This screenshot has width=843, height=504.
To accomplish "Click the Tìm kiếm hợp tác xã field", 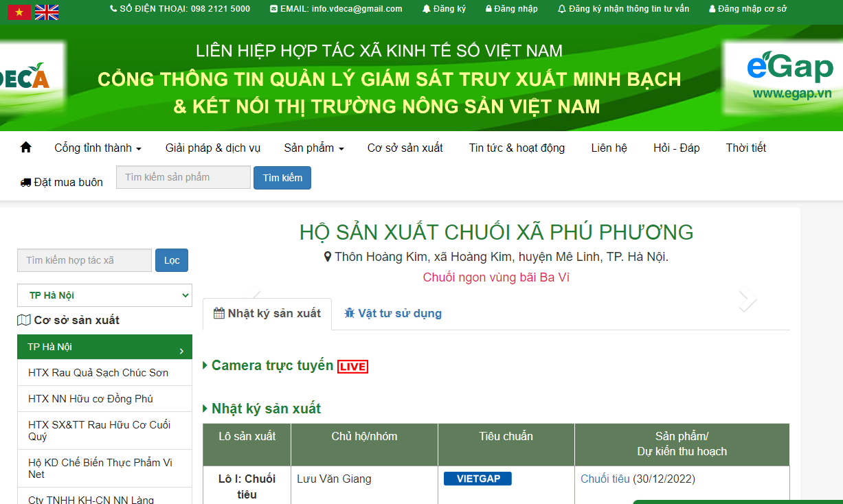I will (x=84, y=260).
